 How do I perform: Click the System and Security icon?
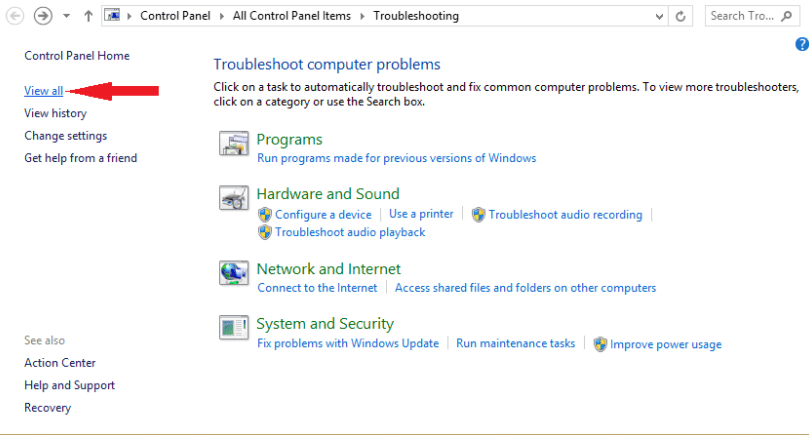click(233, 327)
